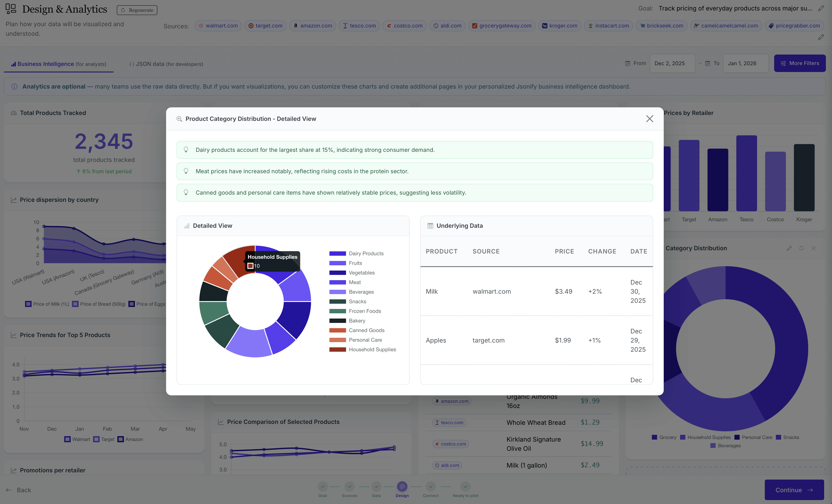Remove Category Distribution card with X icon
This screenshot has height=504, width=832.
pos(813,248)
